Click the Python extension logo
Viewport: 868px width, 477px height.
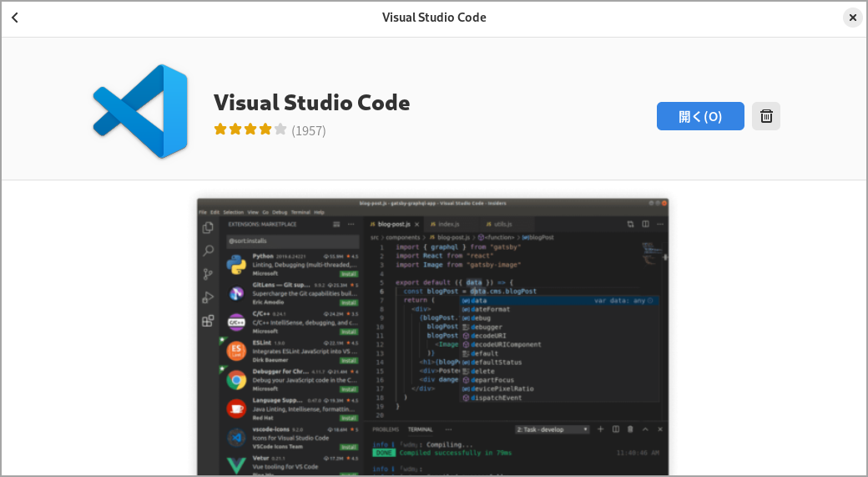[236, 264]
